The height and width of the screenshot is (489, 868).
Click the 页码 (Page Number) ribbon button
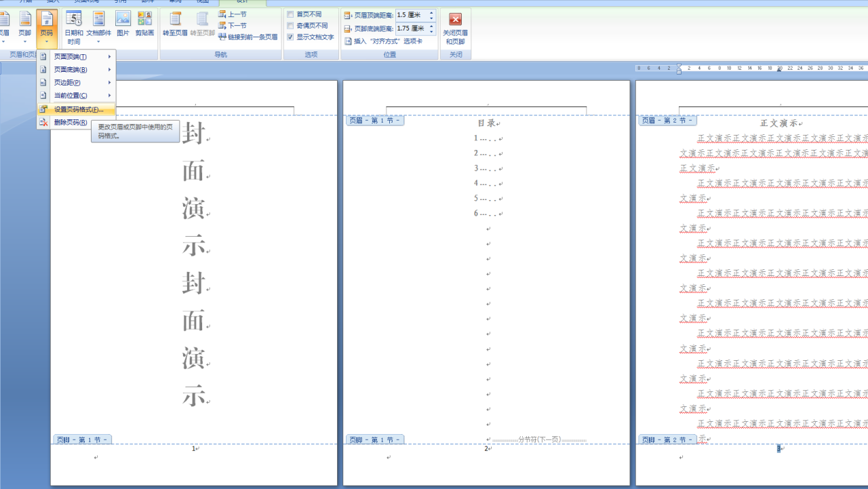[x=46, y=27]
